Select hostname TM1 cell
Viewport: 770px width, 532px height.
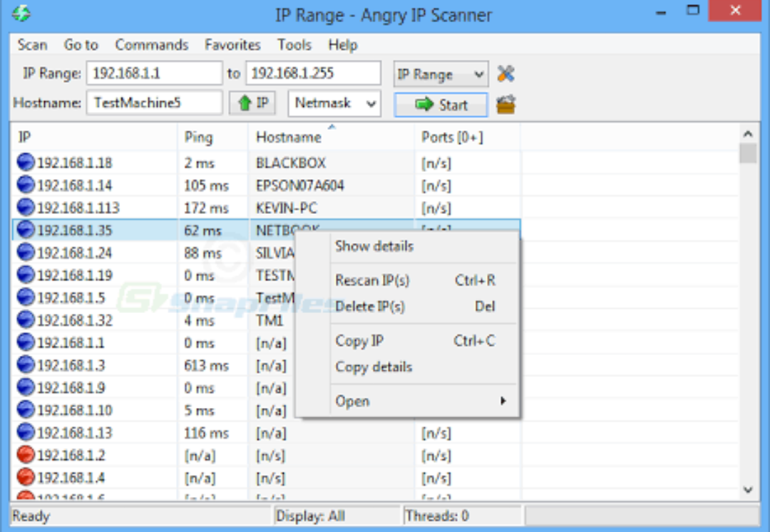[269, 320]
